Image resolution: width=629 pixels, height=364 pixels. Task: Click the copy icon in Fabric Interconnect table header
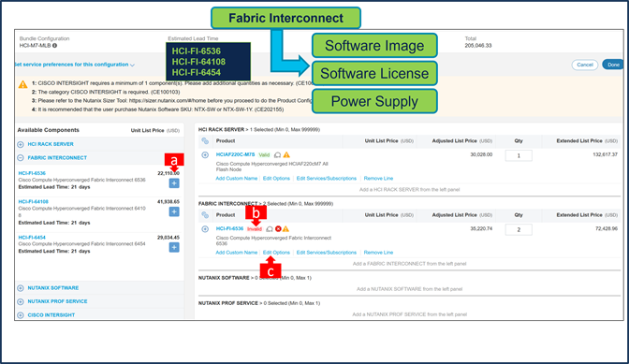pyautogui.click(x=205, y=215)
